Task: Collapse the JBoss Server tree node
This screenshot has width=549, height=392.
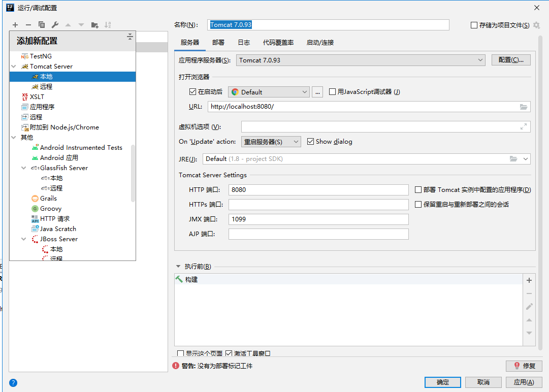Action: pos(24,239)
